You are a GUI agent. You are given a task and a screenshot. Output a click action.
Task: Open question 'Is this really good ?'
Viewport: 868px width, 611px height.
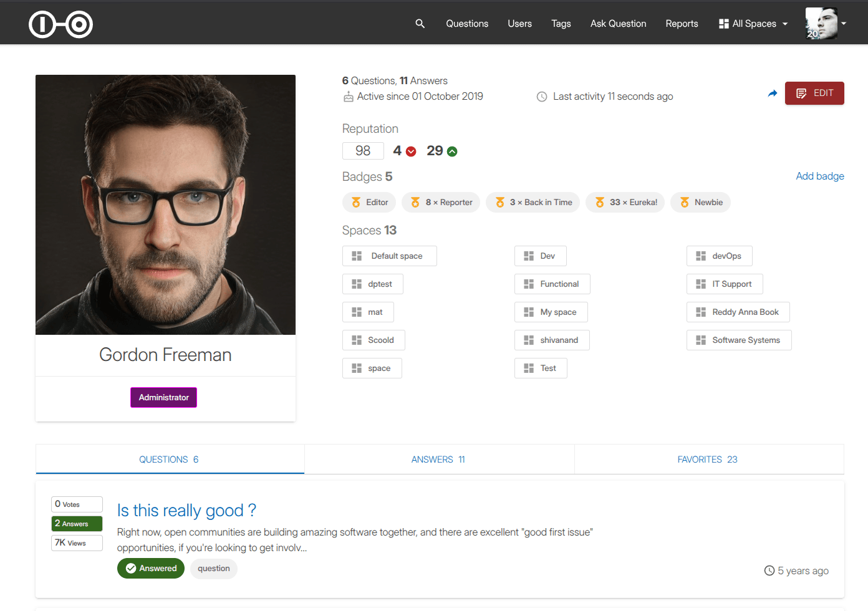tap(186, 511)
